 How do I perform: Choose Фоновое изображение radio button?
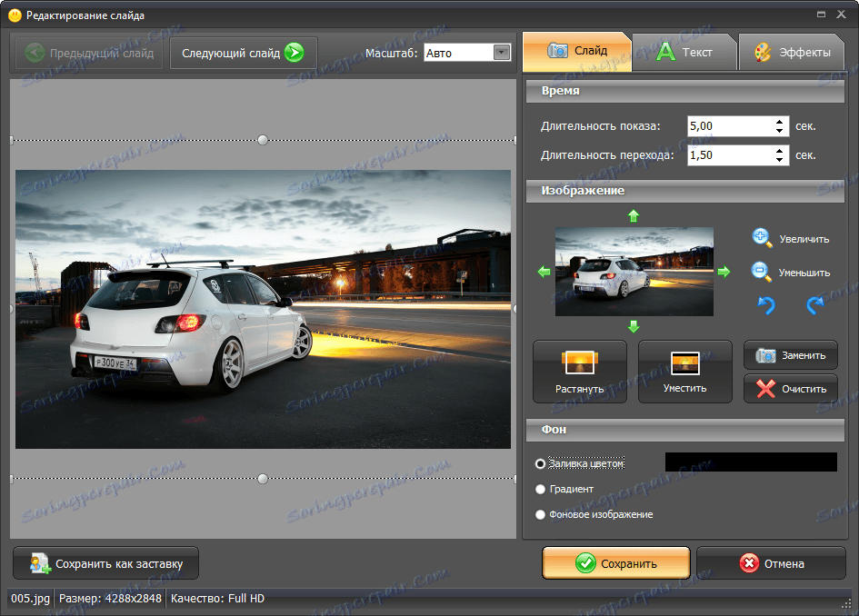coord(541,514)
